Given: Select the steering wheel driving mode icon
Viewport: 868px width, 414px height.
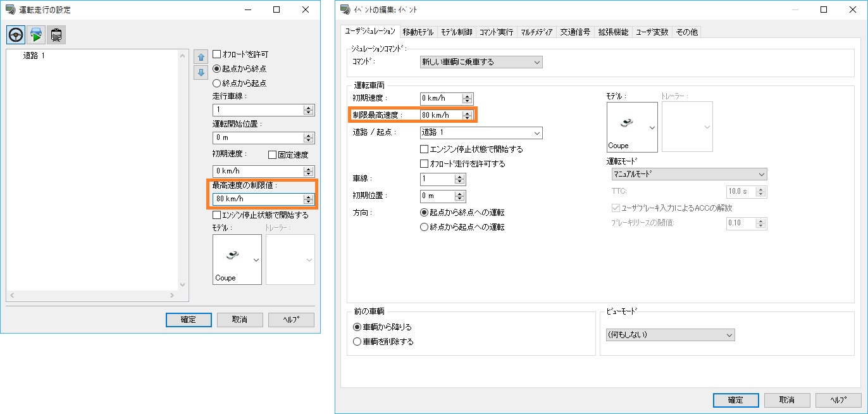Looking at the screenshot, I should [x=16, y=35].
